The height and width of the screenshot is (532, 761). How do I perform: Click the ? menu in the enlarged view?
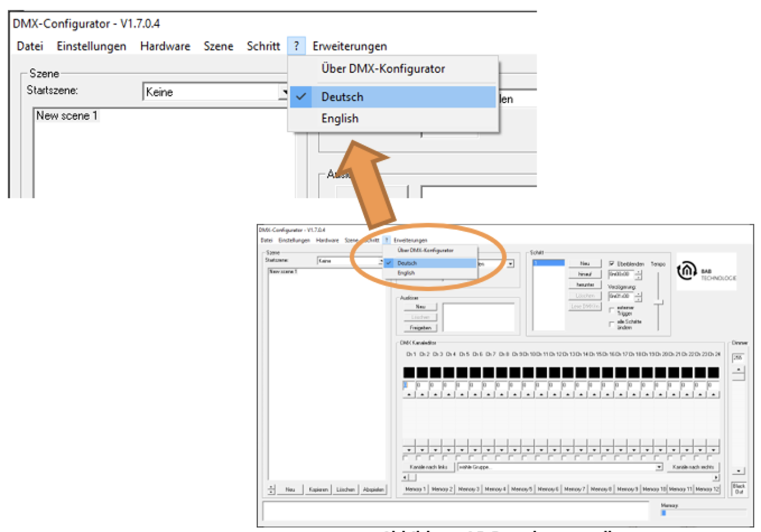296,46
